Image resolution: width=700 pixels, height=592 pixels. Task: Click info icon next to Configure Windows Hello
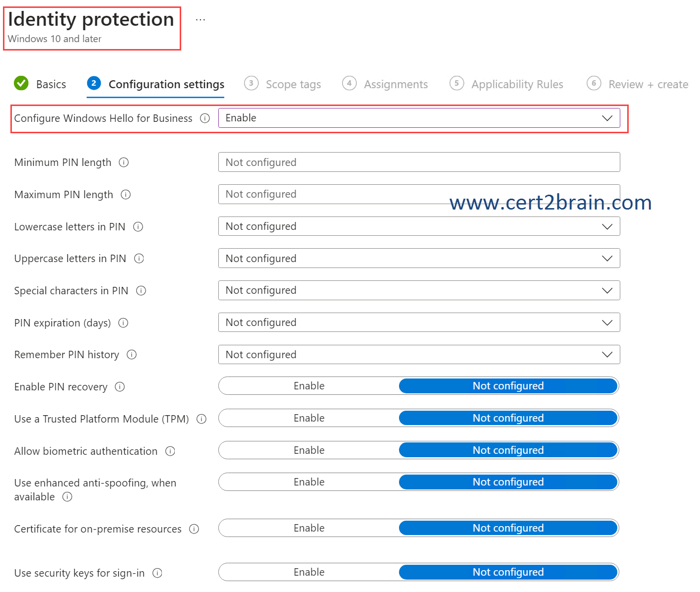205,118
